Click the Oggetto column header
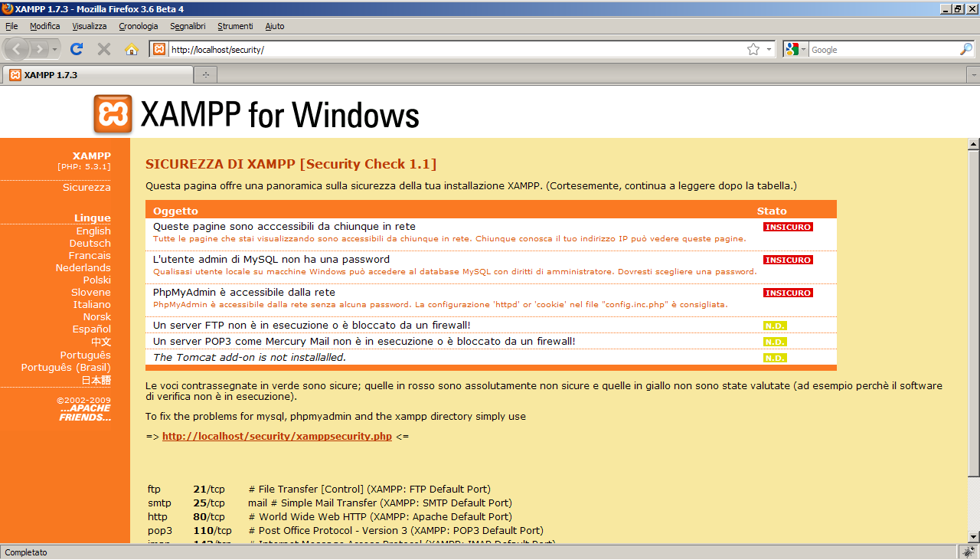Image resolution: width=980 pixels, height=560 pixels. [x=175, y=211]
